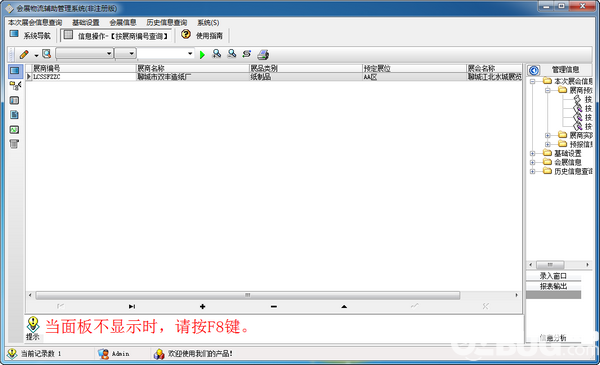Select the first 按 query item in tree

click(x=588, y=99)
